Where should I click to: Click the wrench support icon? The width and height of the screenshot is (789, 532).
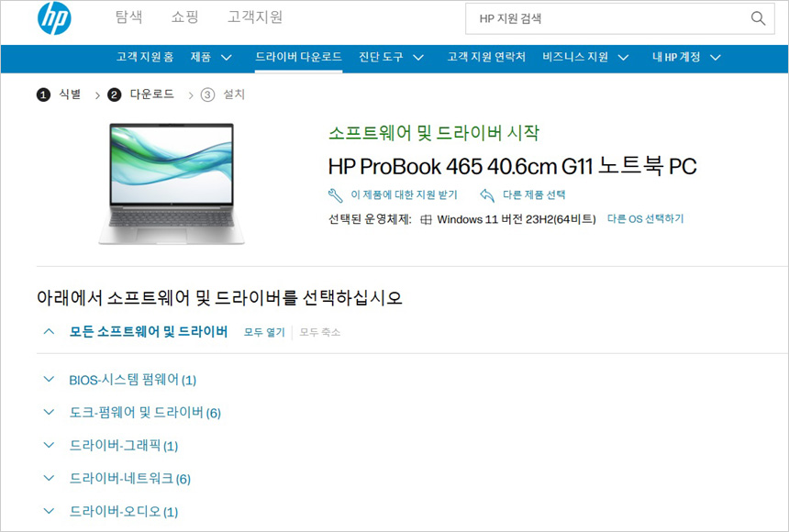[x=335, y=195]
